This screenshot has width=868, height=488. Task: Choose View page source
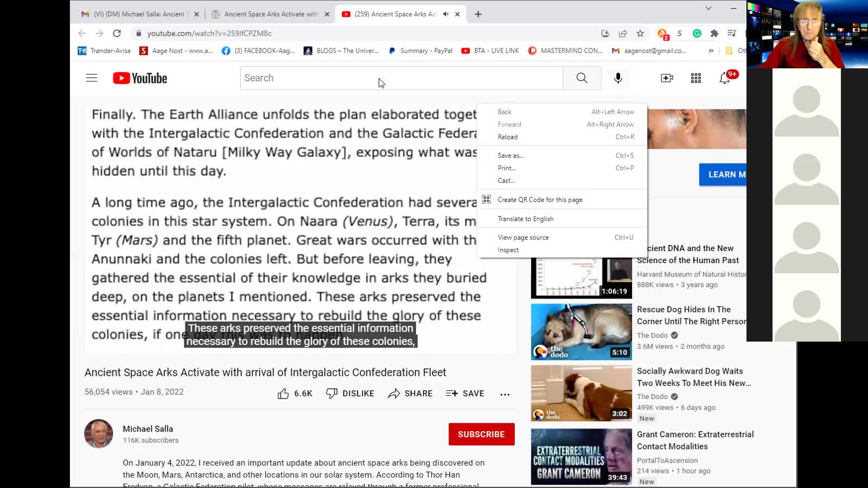click(x=563, y=237)
